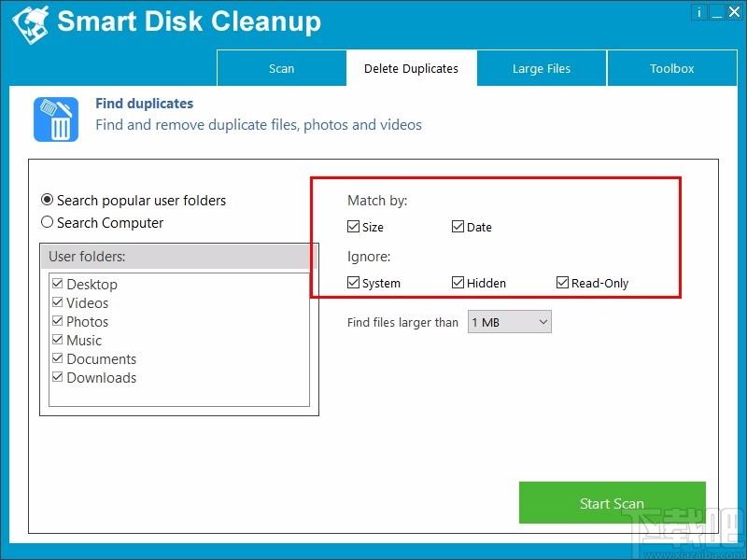The width and height of the screenshot is (747, 560).
Task: Toggle the Music folder checkbox
Action: 58,340
